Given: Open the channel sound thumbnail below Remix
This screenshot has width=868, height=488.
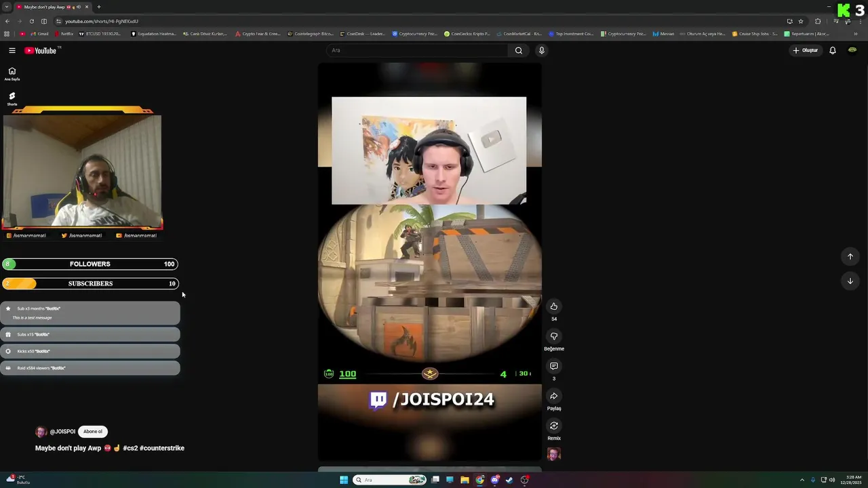Looking at the screenshot, I should point(554,454).
